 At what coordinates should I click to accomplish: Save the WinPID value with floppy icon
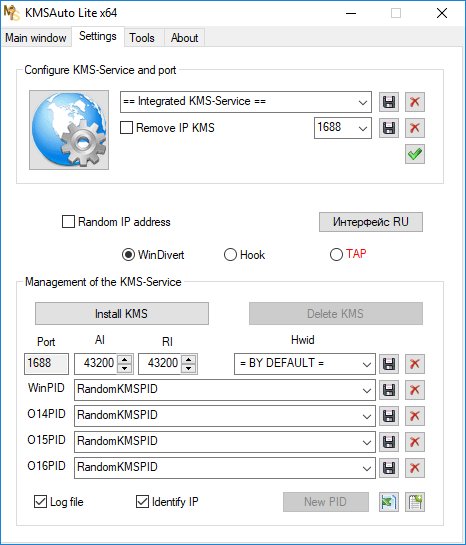(389, 390)
